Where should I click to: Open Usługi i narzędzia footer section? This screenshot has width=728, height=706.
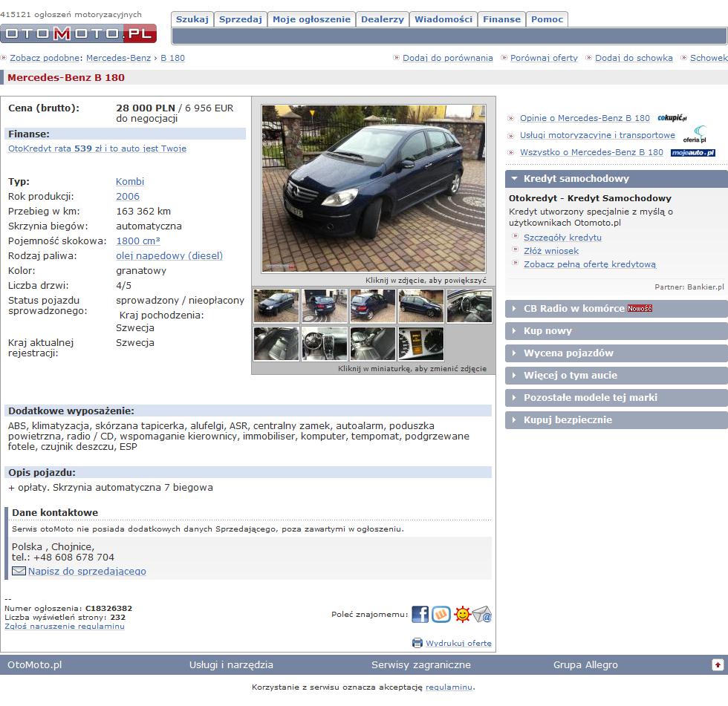point(231,664)
